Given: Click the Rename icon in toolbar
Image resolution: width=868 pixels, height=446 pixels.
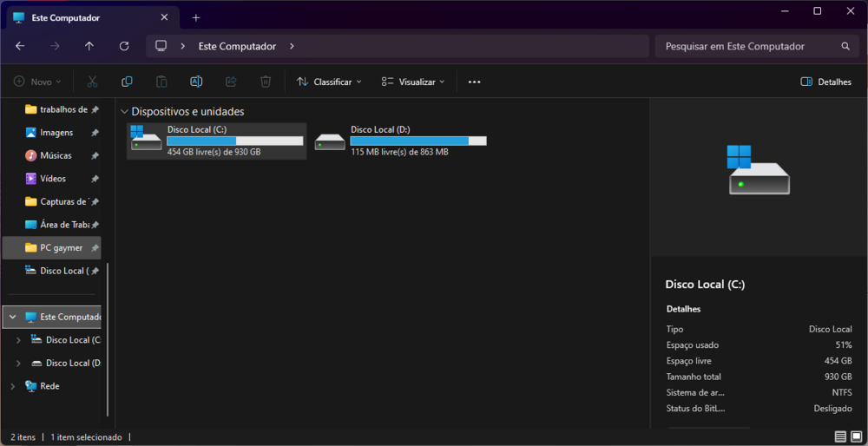Looking at the screenshot, I should coord(196,82).
